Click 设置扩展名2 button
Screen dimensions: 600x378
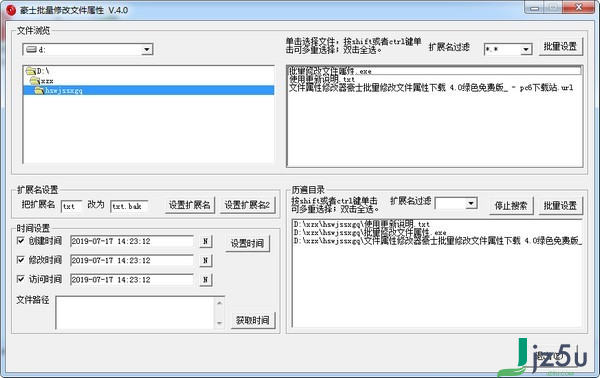(247, 205)
